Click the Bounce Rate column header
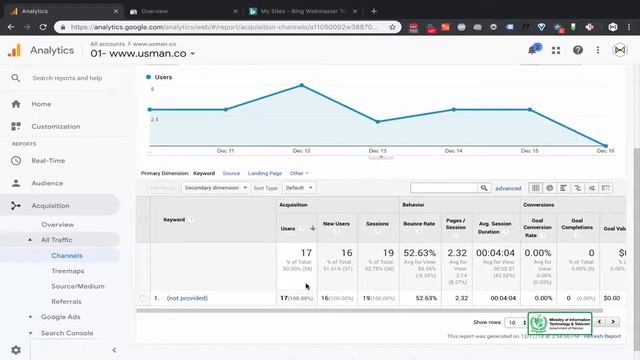The height and width of the screenshot is (360, 640). pyautogui.click(x=419, y=224)
